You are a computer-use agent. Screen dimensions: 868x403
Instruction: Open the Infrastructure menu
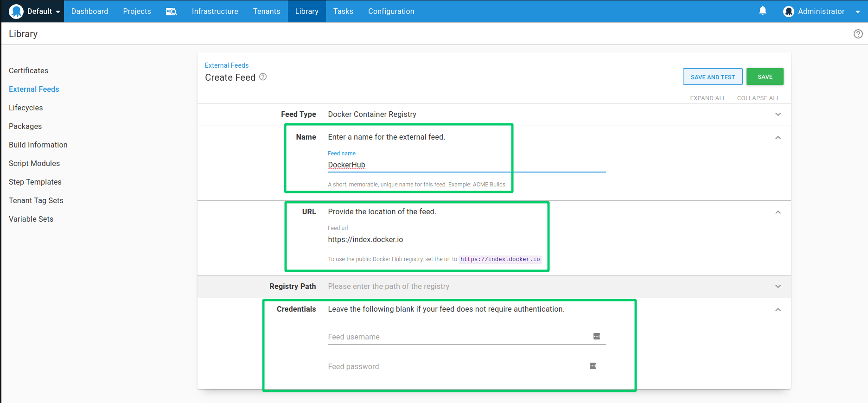[215, 12]
